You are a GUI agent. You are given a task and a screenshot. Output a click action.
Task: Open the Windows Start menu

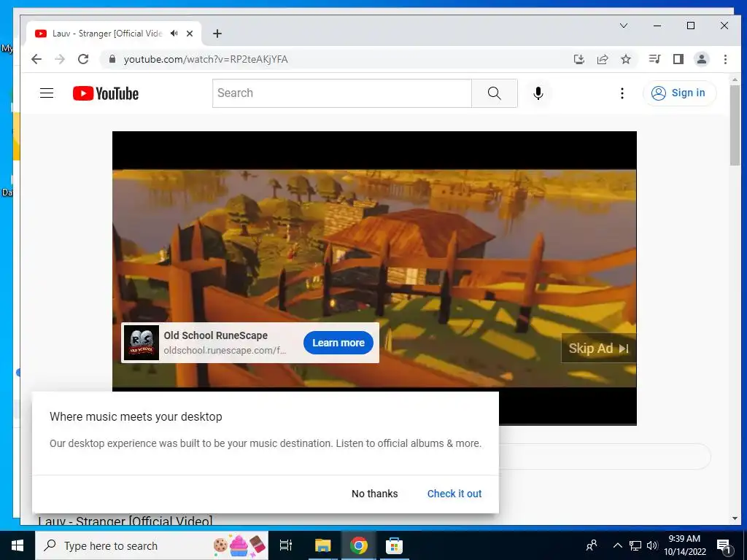pos(18,545)
